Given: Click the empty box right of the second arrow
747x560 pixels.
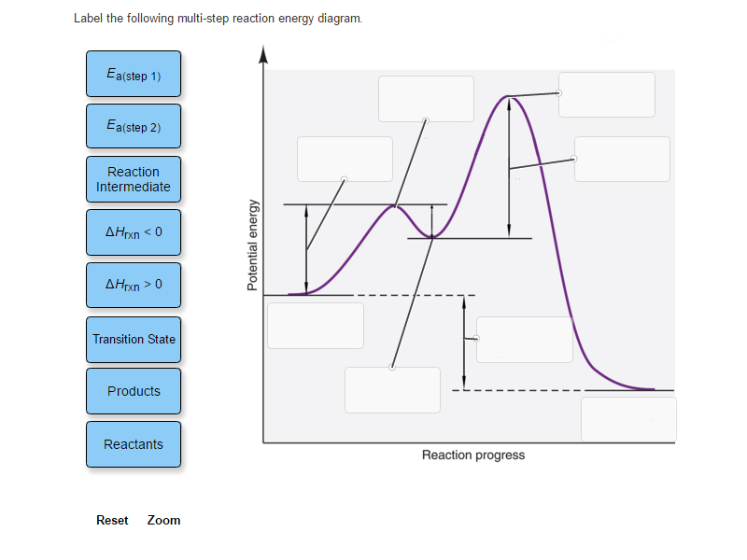Looking at the screenshot, I should 621,159.
